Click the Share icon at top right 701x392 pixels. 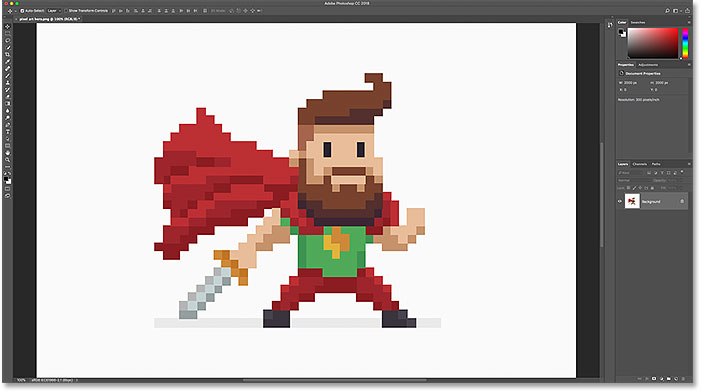coord(688,11)
